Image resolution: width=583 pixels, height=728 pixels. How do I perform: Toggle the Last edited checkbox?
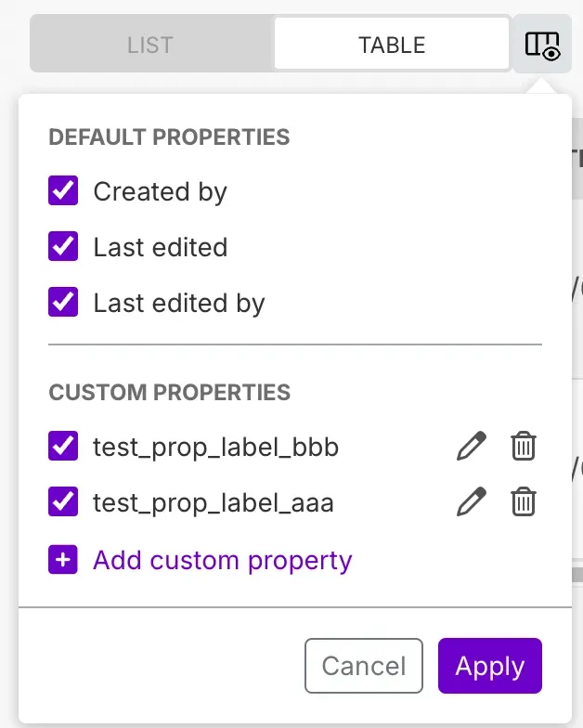[x=63, y=247]
